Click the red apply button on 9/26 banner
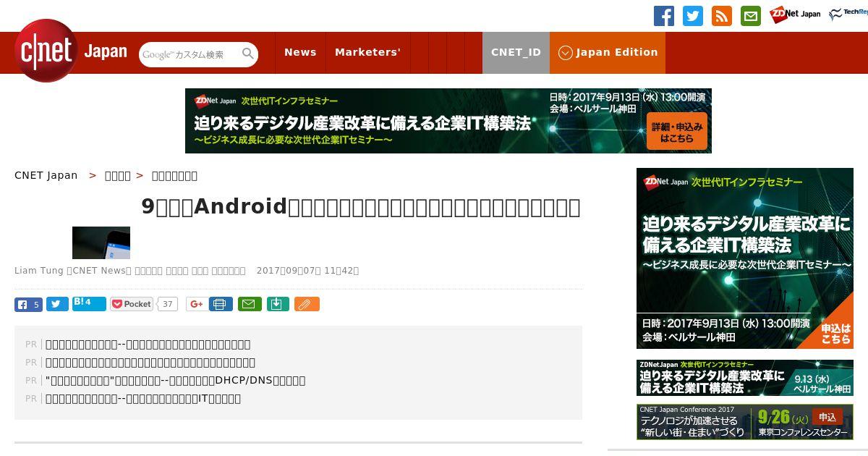 [827, 417]
